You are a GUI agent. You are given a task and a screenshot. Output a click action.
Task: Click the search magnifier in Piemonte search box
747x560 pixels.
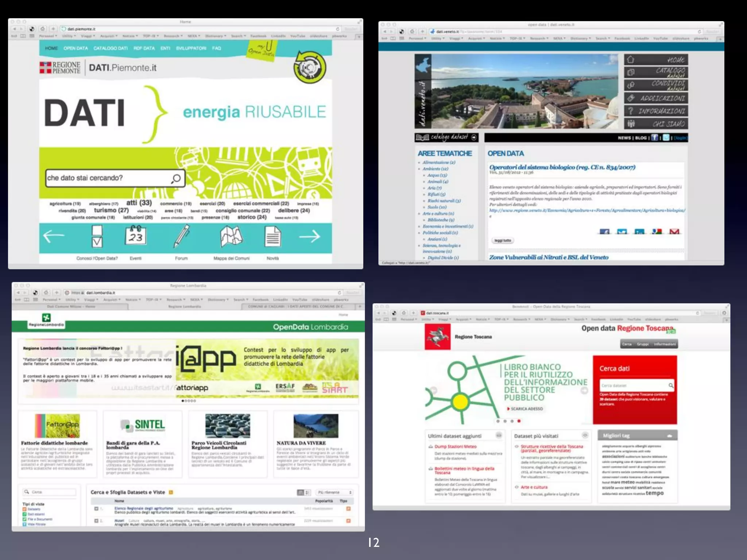[176, 178]
